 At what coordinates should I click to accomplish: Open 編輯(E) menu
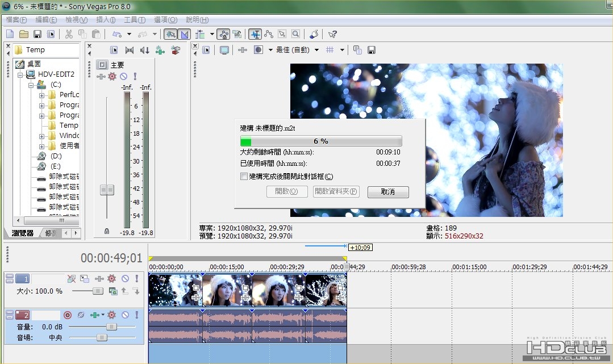click(x=46, y=19)
